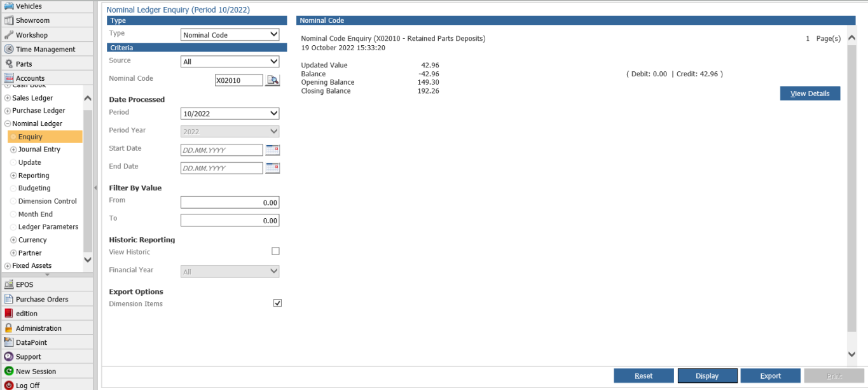The image size is (868, 390).
Task: Open the Type dropdown
Action: click(x=230, y=34)
